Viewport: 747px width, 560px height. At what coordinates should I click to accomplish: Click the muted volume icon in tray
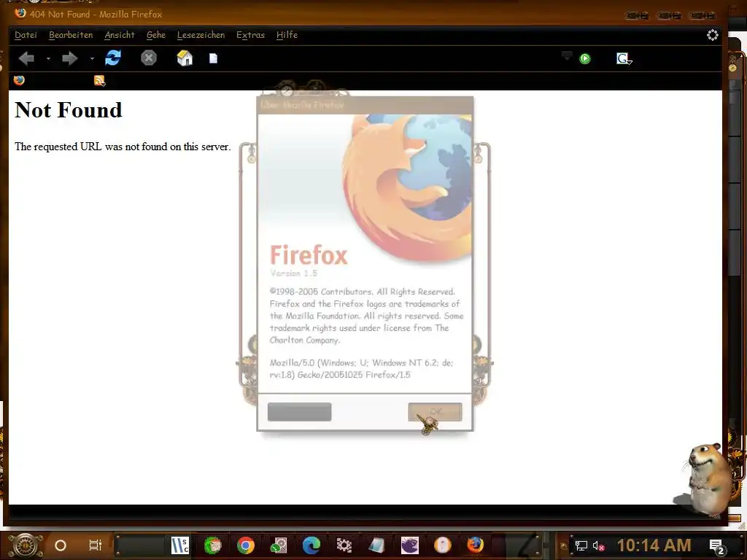coord(598,545)
